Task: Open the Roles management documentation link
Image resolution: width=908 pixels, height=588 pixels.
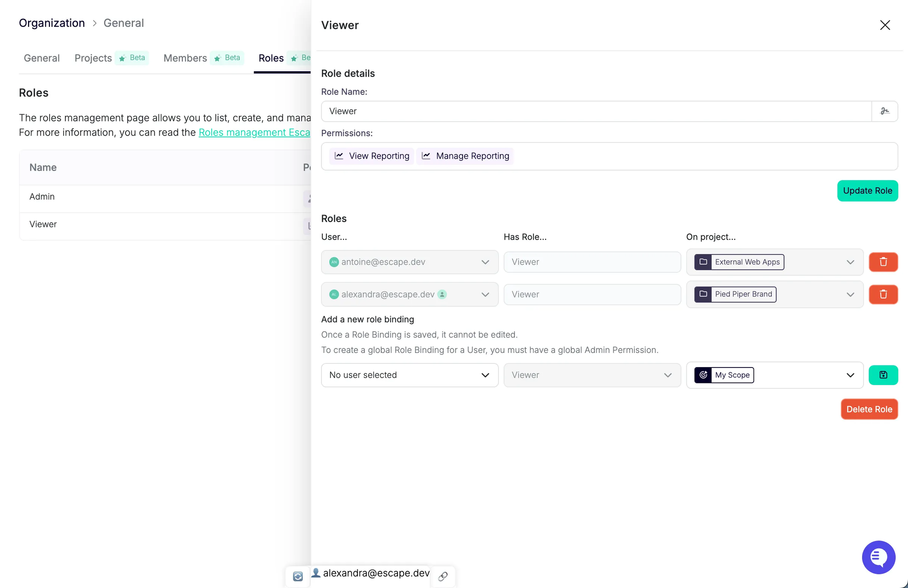Action: click(254, 132)
